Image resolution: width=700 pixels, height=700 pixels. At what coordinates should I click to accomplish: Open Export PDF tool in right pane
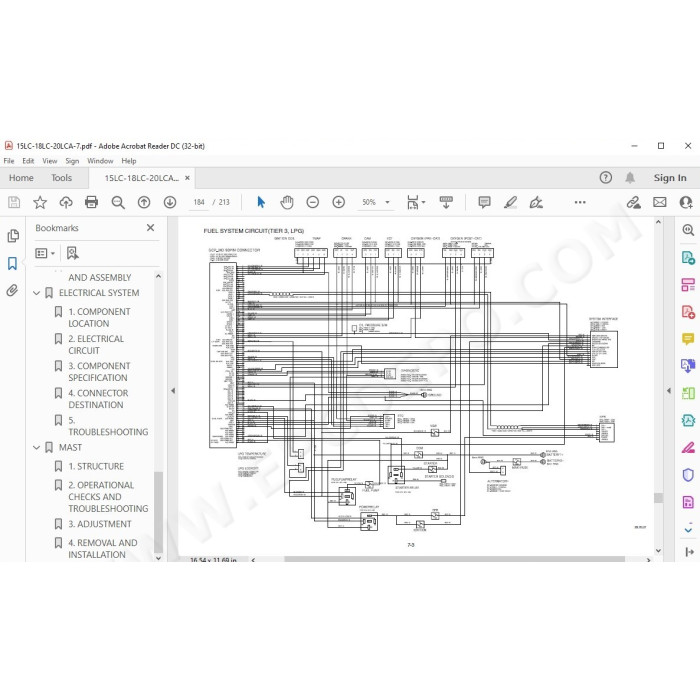click(688, 258)
